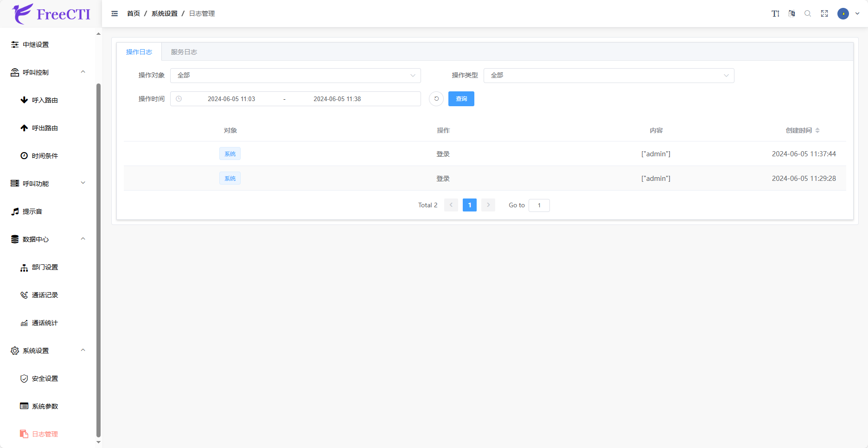Click the language translation icon

[x=791, y=14]
